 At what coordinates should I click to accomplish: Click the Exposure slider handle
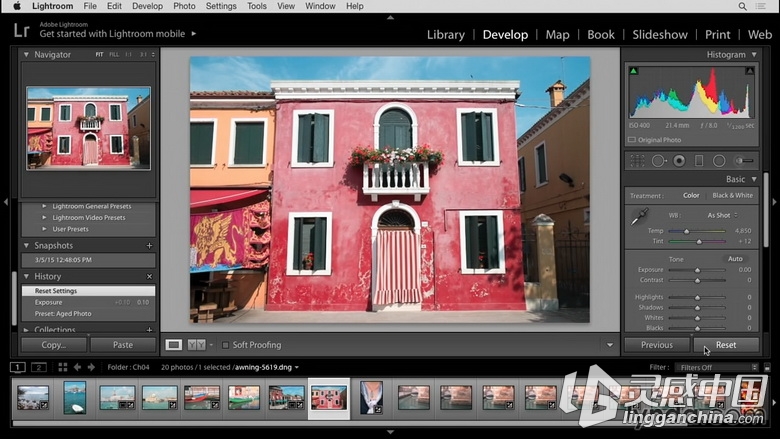point(697,270)
